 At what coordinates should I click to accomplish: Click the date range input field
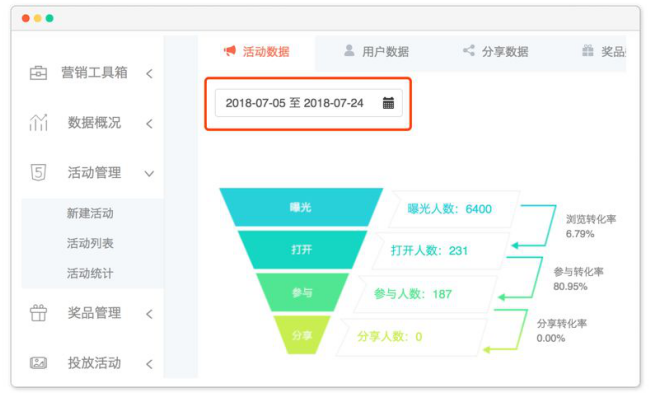pos(308,103)
